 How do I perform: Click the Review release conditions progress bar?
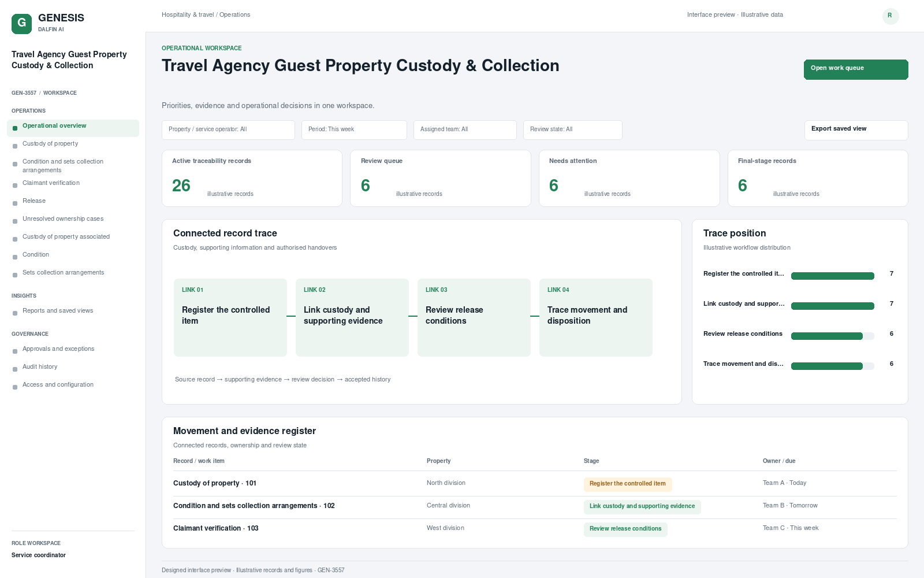point(833,336)
